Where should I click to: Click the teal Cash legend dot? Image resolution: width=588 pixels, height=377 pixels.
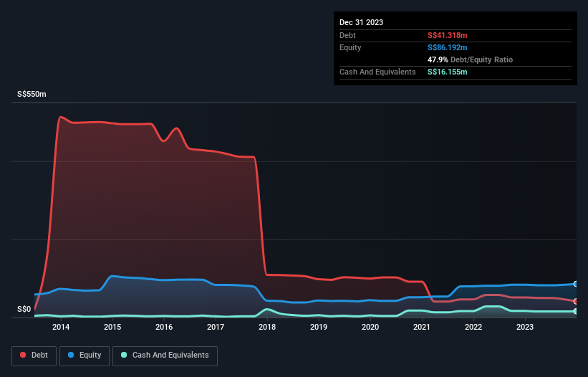pos(124,355)
